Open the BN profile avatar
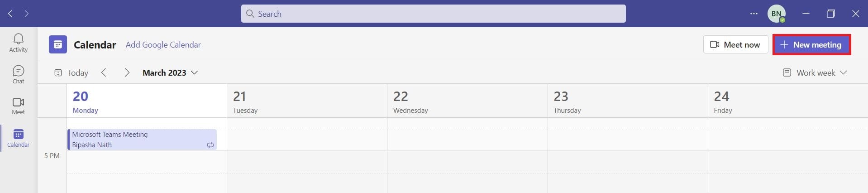 776,14
